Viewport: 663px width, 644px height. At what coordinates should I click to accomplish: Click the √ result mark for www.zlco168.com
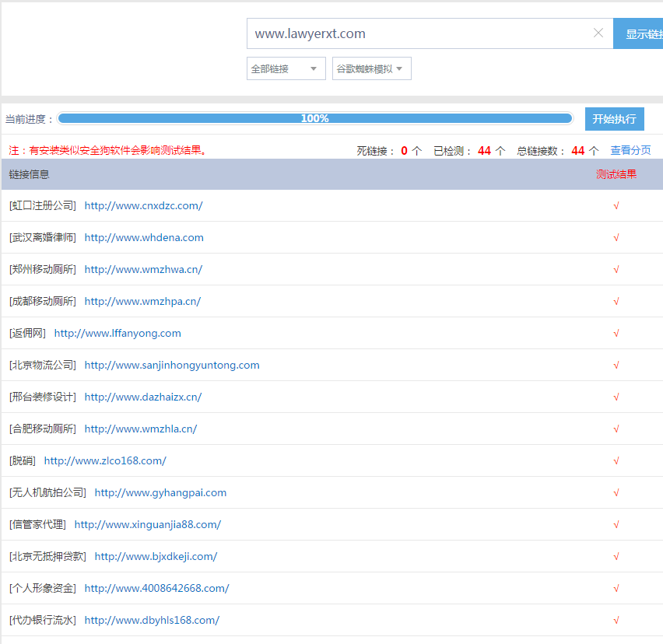click(616, 460)
